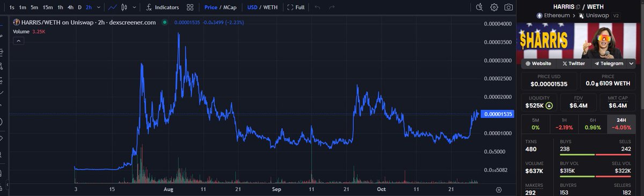
Task: Click the MKT CAP $6.4M box
Action: pos(618,103)
